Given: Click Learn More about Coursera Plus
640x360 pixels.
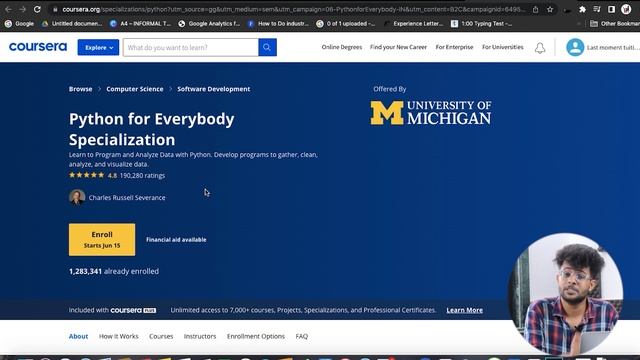Looking at the screenshot, I should (x=464, y=310).
